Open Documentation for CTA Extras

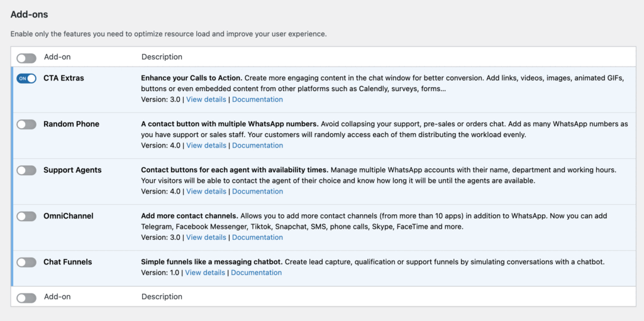pos(257,99)
